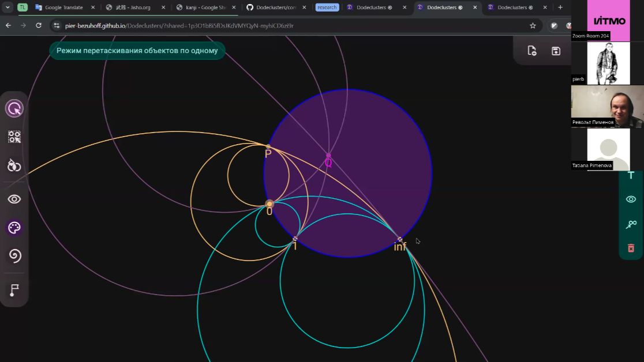Click the point labeled 1
Viewport: 644px width, 362px height.
tap(295, 239)
